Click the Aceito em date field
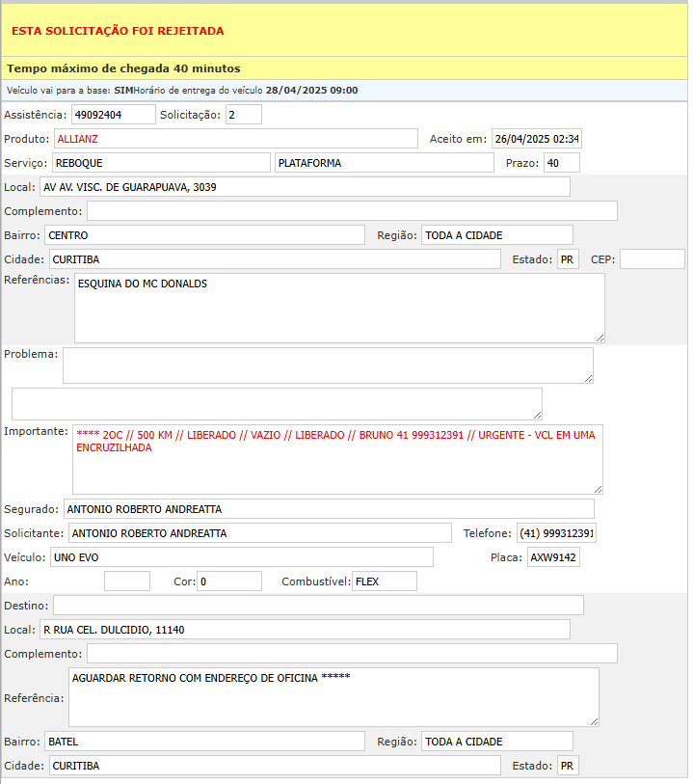This screenshot has height=784, width=693. click(x=537, y=139)
